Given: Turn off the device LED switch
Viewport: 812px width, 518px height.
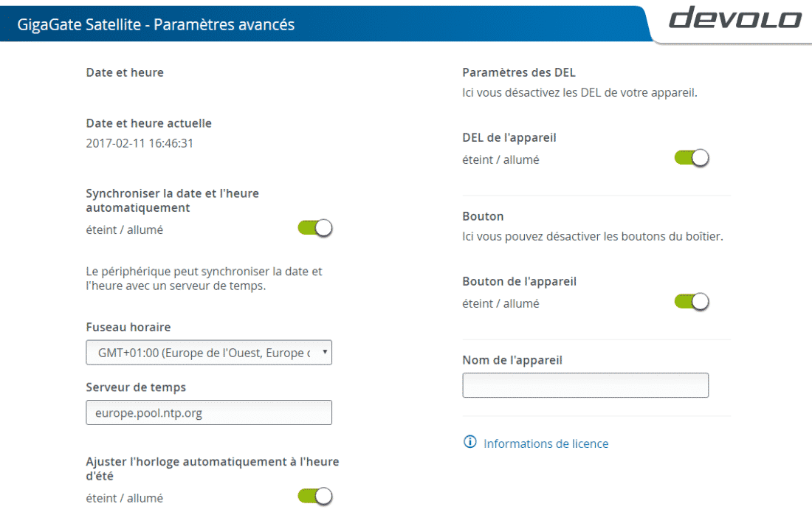Looking at the screenshot, I should coord(692,158).
